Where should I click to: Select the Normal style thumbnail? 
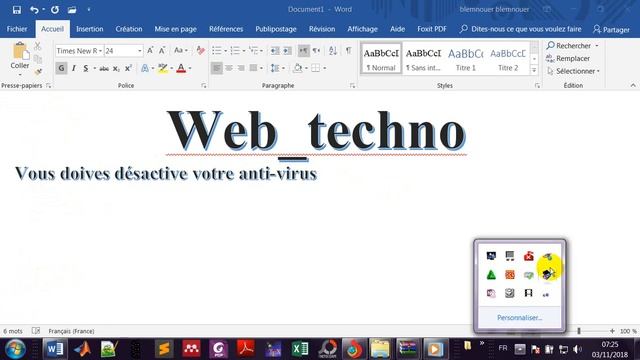(381, 58)
